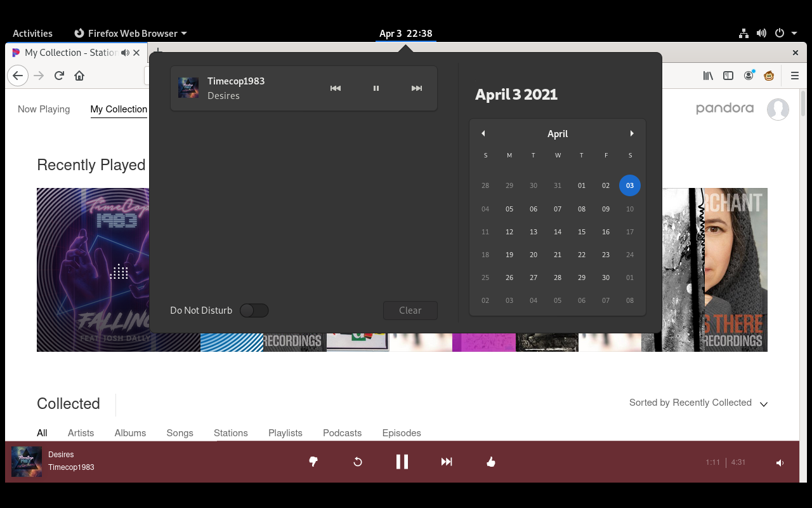Click the Apr 3 22:38 clock
The image size is (812, 508).
406,33
